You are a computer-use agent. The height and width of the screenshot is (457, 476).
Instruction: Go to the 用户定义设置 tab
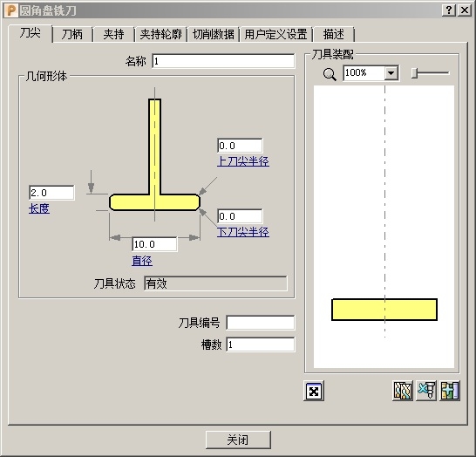[275, 34]
